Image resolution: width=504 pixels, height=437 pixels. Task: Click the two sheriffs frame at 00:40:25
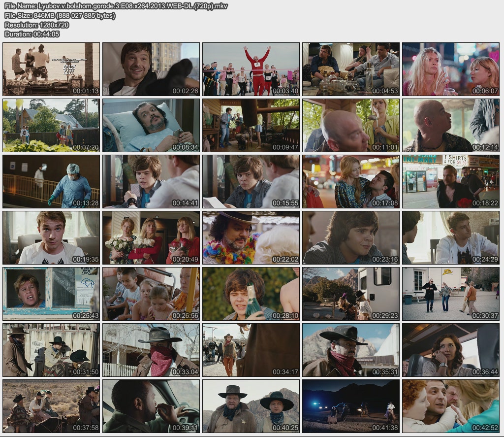tap(251, 406)
